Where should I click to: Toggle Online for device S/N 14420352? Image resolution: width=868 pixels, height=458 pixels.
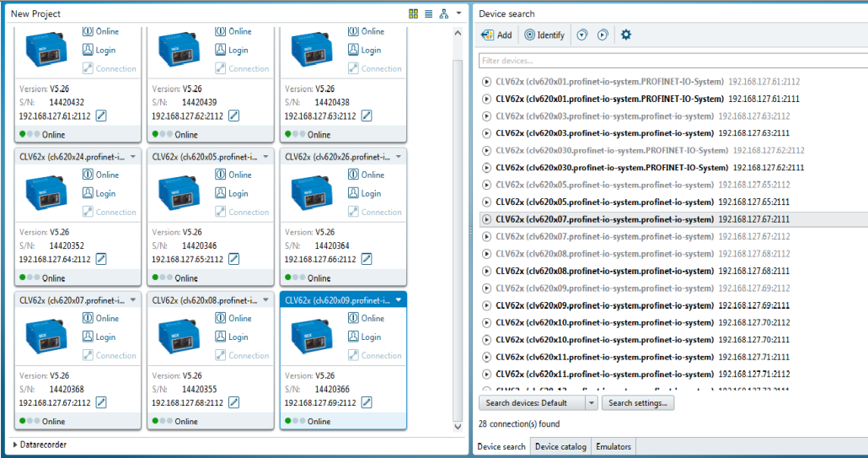pyautogui.click(x=101, y=175)
